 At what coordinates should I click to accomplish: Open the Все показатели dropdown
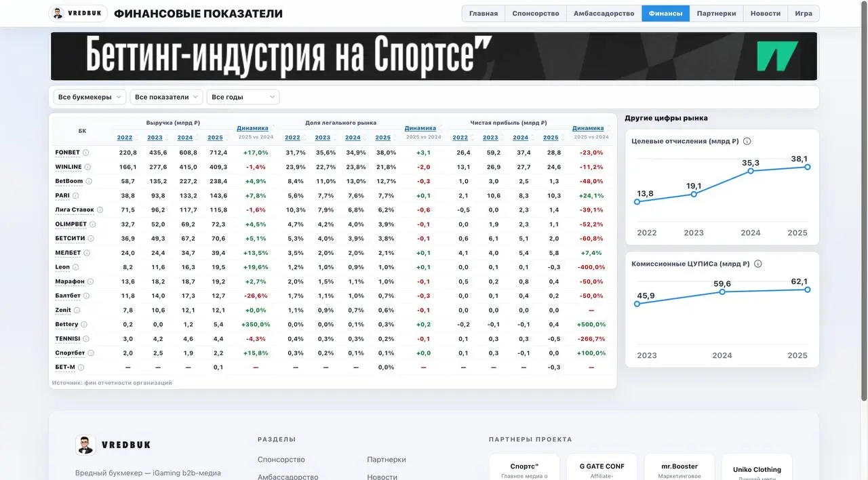[x=166, y=97]
